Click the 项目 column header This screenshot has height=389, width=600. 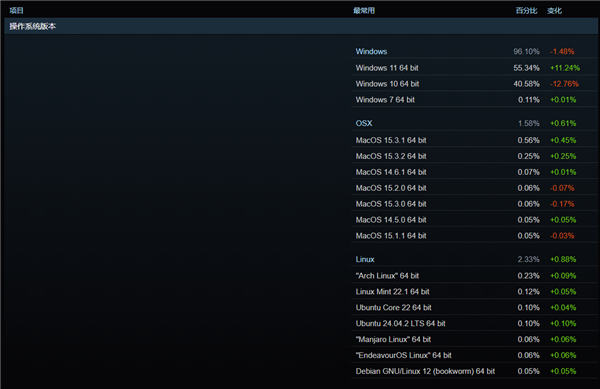click(x=16, y=11)
